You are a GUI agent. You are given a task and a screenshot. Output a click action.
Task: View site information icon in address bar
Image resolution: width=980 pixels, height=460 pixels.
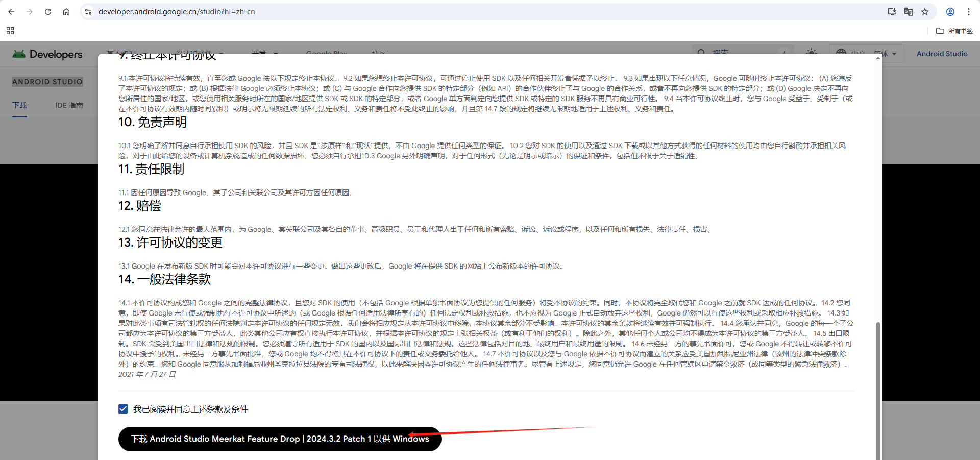click(88, 12)
